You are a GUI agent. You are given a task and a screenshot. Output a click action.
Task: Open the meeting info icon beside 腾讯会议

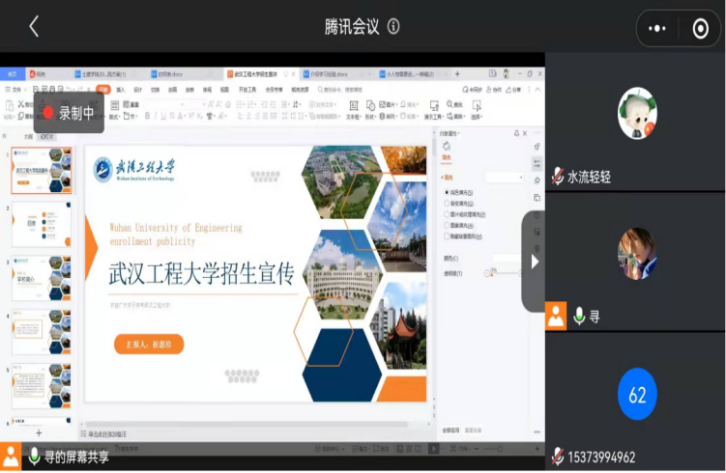click(393, 27)
